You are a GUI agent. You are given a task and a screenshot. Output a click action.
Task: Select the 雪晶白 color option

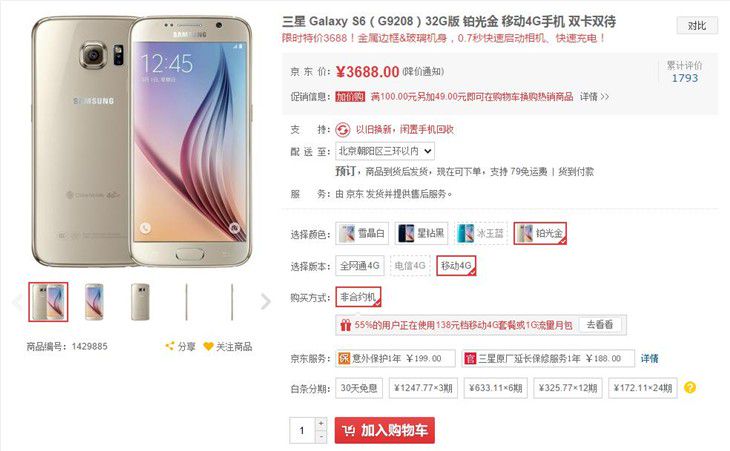click(x=362, y=233)
